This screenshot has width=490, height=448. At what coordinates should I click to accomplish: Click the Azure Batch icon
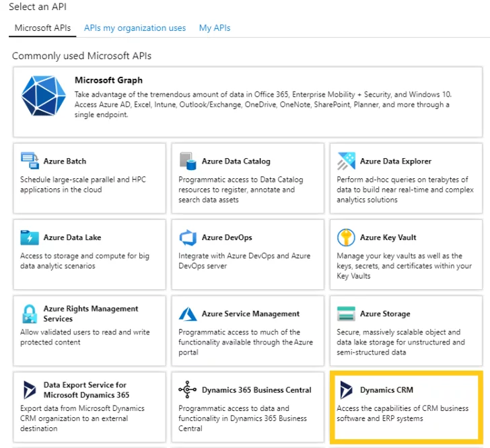30,161
